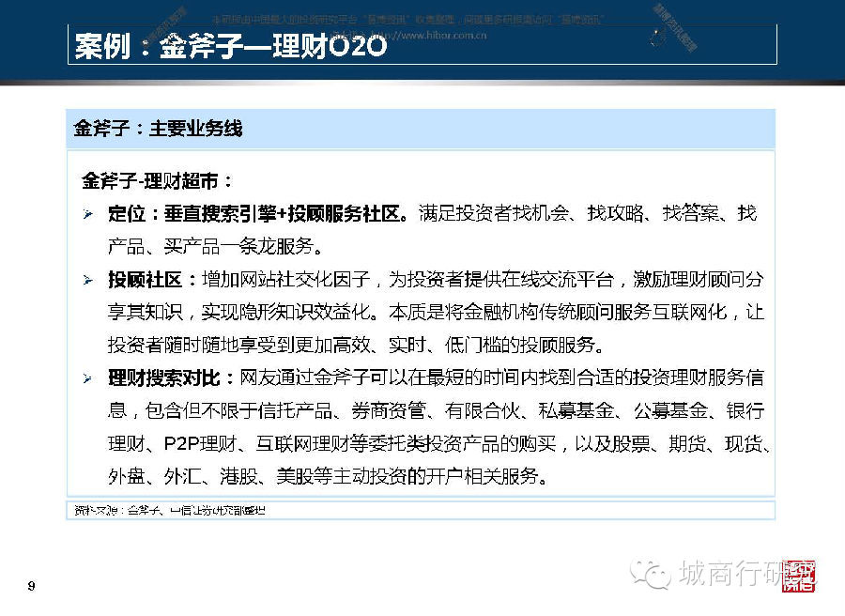Click the bold label 理财搜索对比：
This screenshot has height=616, width=845.
click(172, 377)
